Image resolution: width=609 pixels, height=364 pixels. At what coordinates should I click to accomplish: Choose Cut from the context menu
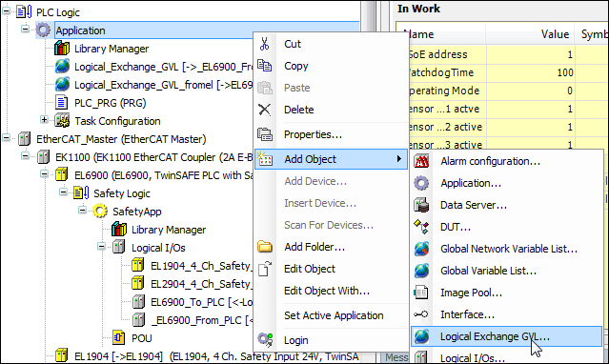coord(331,44)
